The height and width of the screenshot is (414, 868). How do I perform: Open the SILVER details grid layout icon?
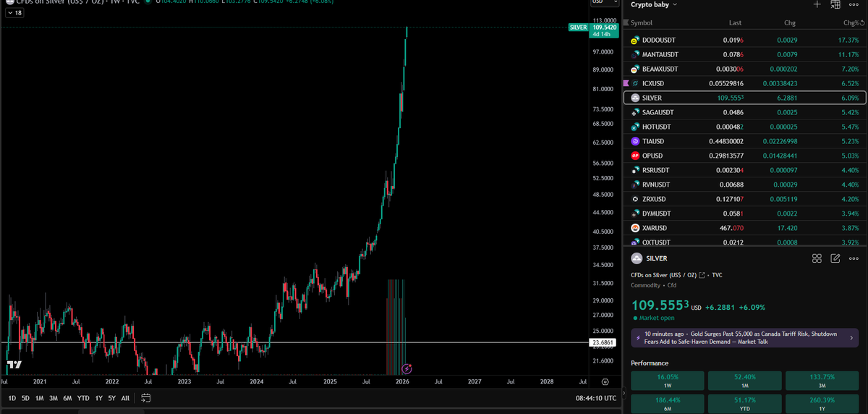817,258
